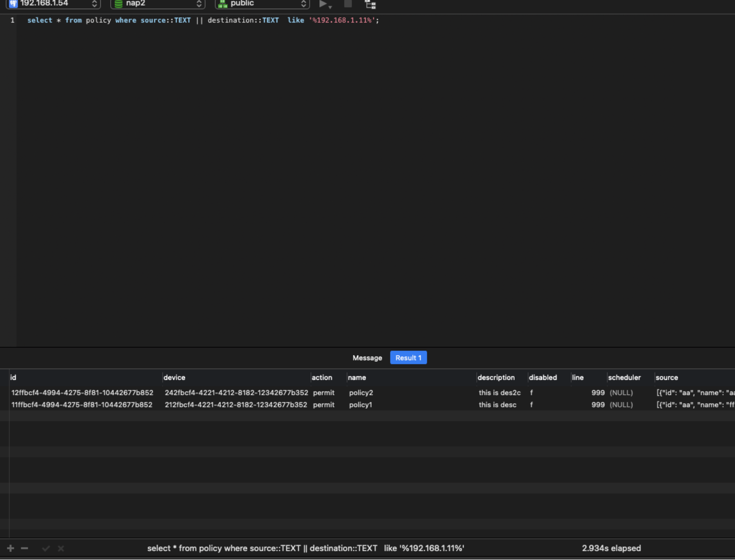735x560 pixels.
Task: Select the policy2 name cell
Action: 361,393
